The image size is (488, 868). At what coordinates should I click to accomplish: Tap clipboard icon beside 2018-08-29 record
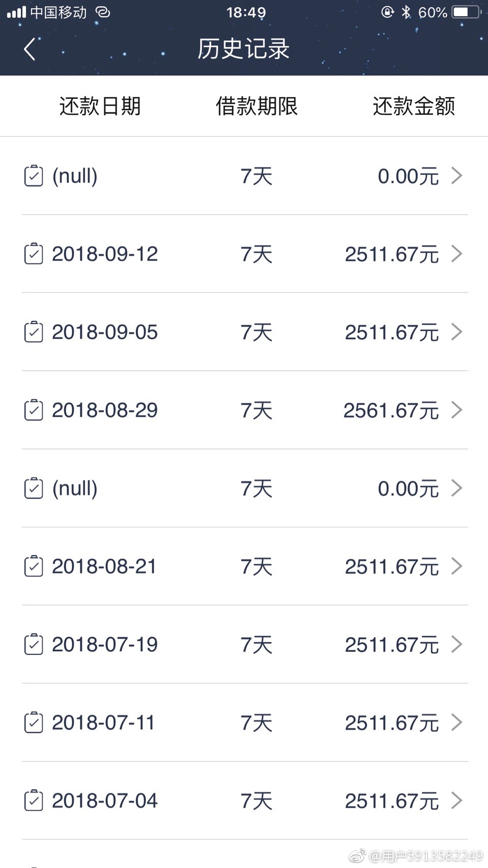point(34,410)
